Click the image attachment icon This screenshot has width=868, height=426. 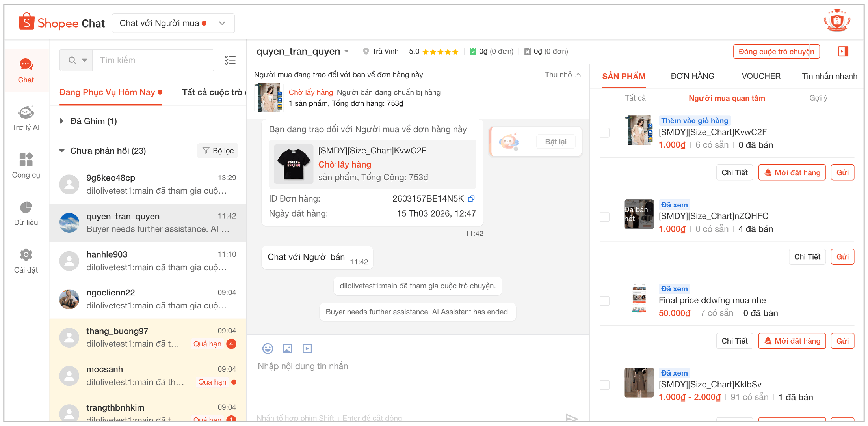(287, 348)
